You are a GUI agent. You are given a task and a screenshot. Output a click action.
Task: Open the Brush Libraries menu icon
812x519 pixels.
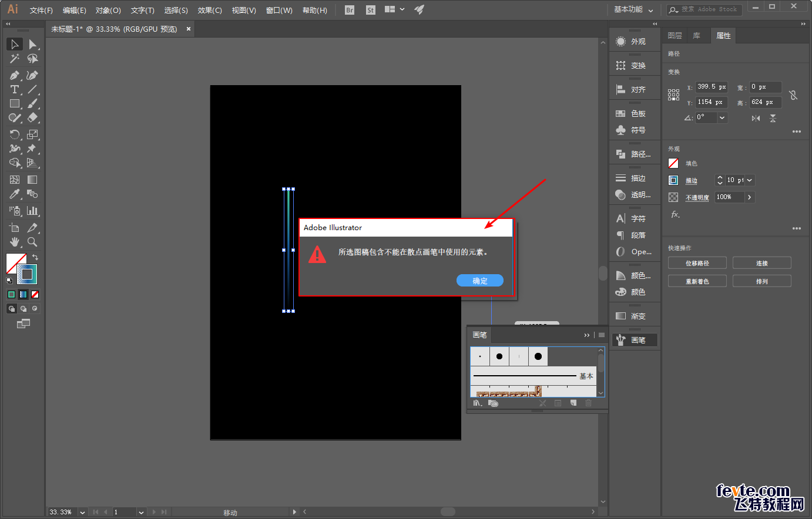[478, 403]
